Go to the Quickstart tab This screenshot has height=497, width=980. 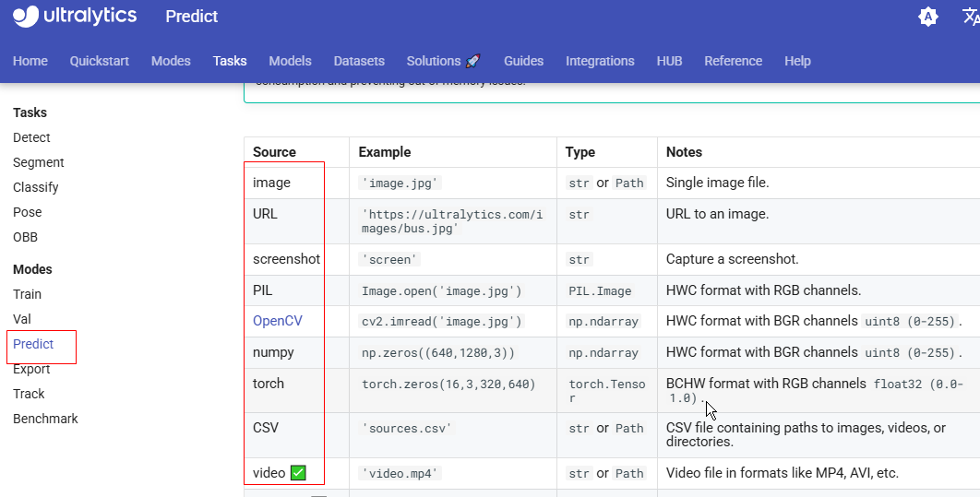(x=100, y=61)
